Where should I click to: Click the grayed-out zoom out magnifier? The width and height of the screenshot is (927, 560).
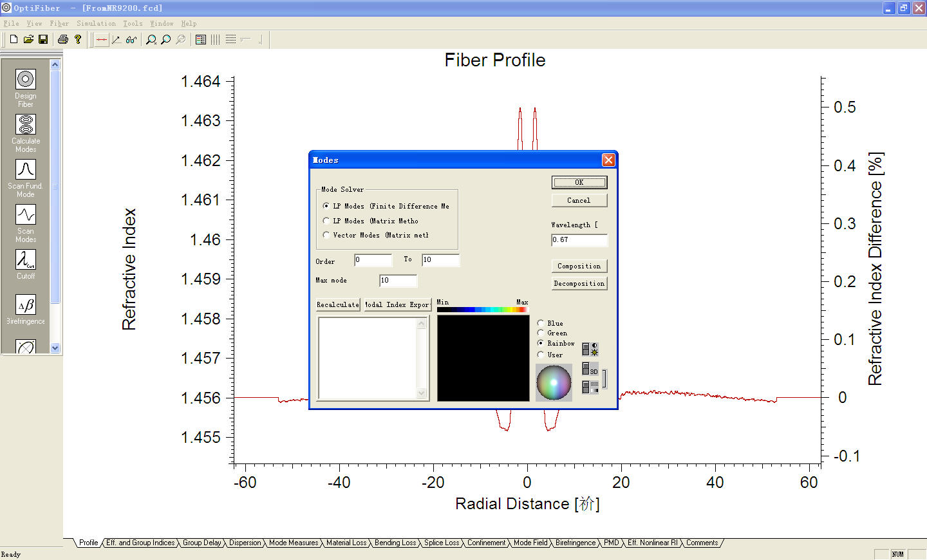click(181, 39)
